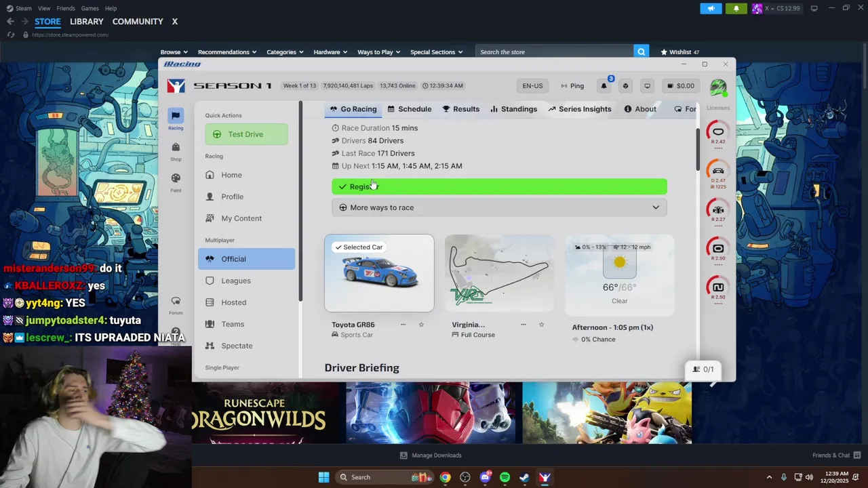Go to Leagues in the sidebar
The height and width of the screenshot is (488, 868).
pyautogui.click(x=247, y=281)
